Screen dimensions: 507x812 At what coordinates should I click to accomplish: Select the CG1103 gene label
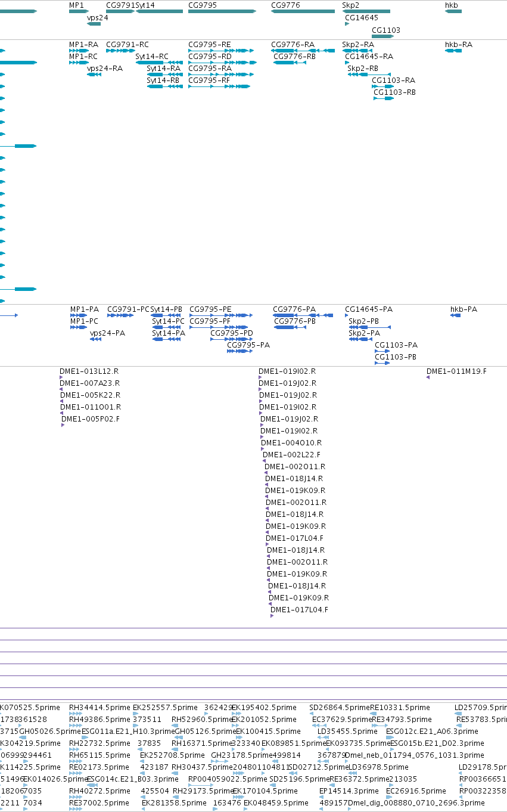coord(386,30)
